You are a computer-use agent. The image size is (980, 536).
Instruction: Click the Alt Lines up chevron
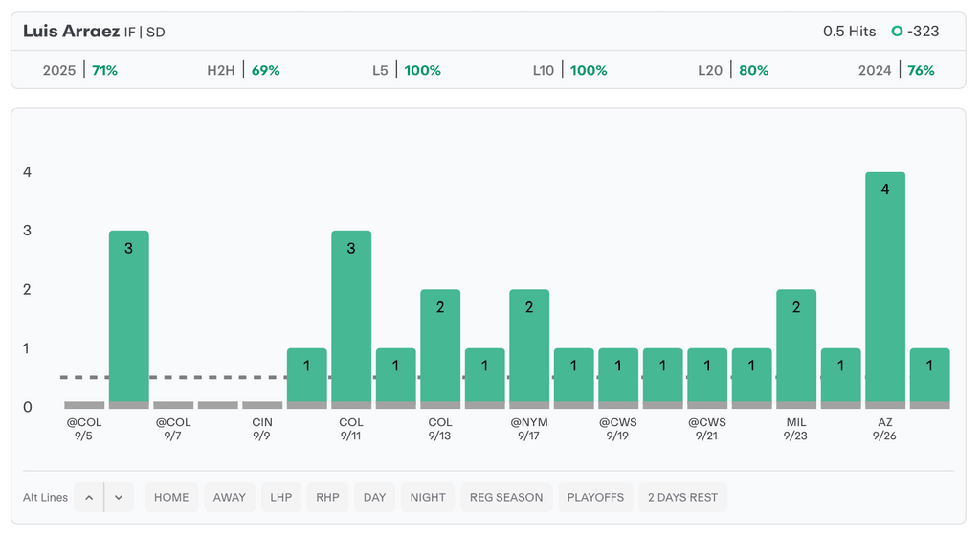[89, 498]
